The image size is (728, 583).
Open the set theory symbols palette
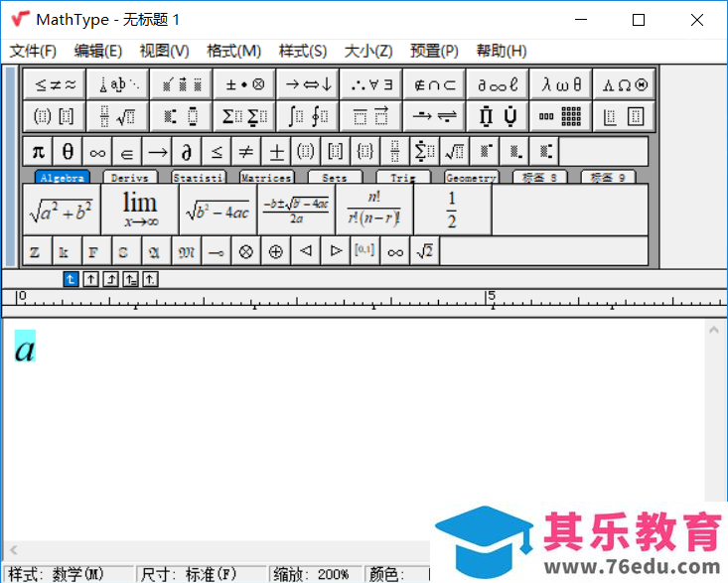tap(435, 84)
